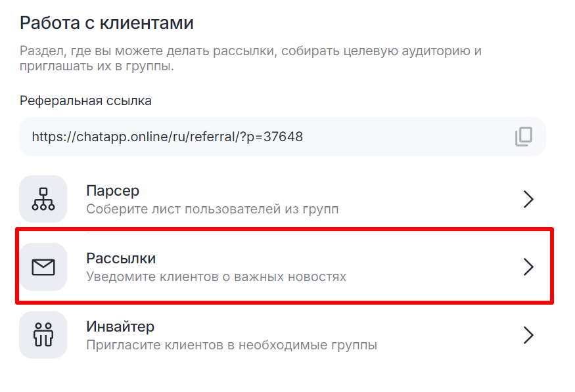Expand the Инвайтер row chevron arrow
The image size is (575, 392).
pos(528,335)
